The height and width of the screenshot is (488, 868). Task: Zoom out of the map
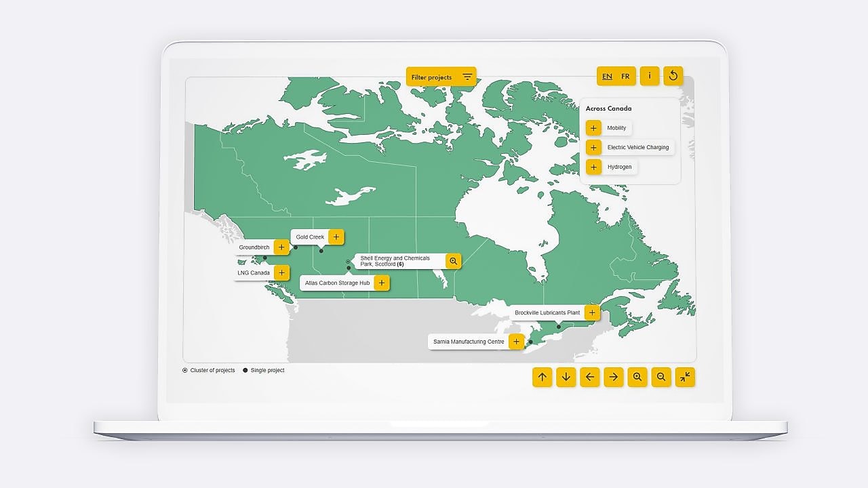(x=660, y=376)
